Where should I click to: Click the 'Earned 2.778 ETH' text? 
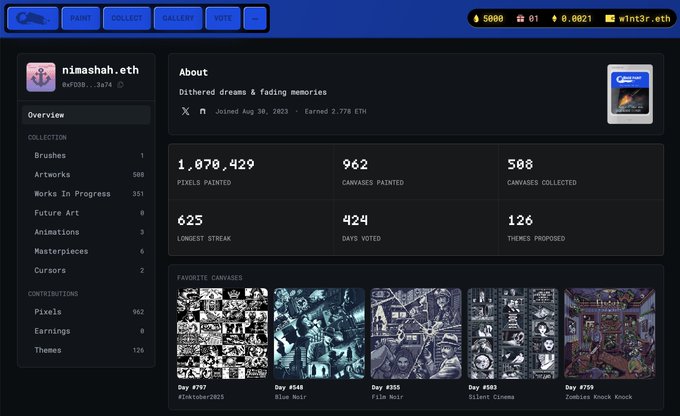coord(335,111)
